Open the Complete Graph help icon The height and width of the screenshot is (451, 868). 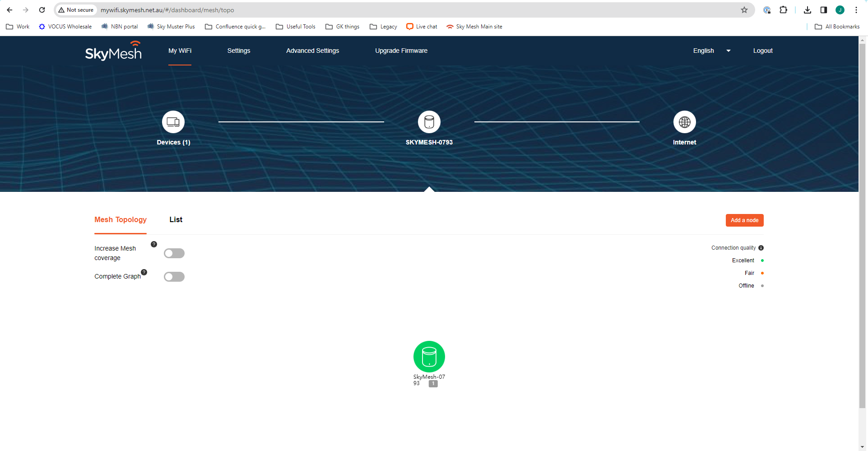pyautogui.click(x=144, y=272)
